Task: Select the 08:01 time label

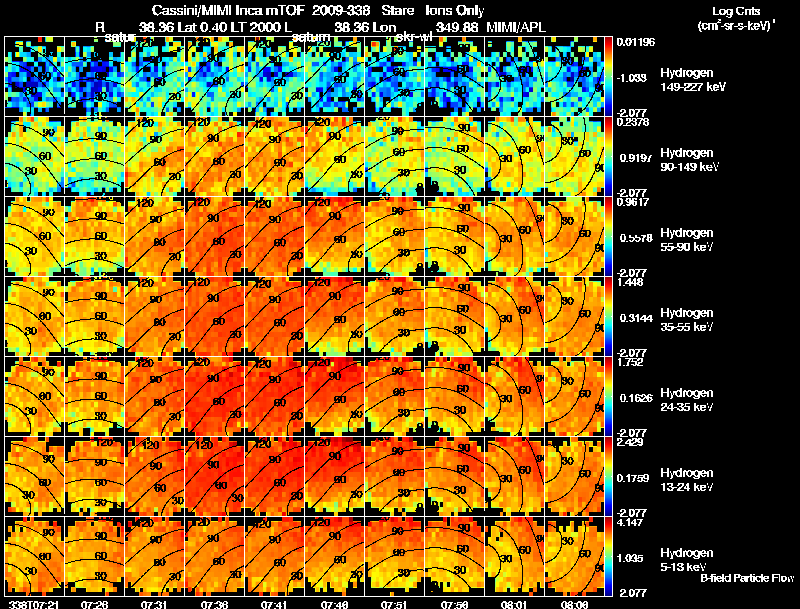Action: [x=514, y=604]
